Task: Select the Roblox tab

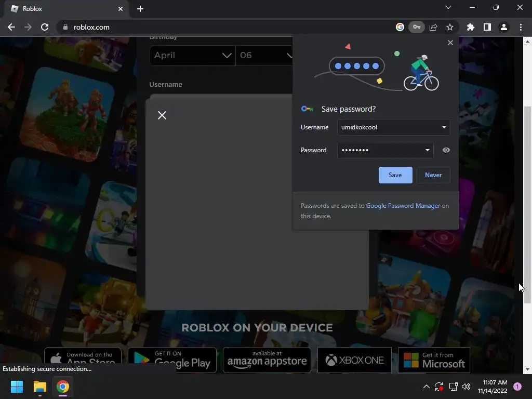Action: (x=66, y=9)
